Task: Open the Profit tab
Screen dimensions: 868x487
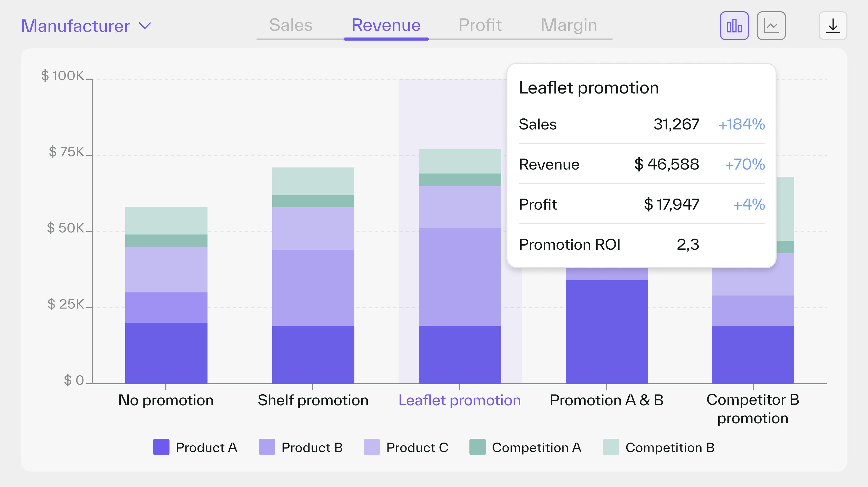Action: 480,25
